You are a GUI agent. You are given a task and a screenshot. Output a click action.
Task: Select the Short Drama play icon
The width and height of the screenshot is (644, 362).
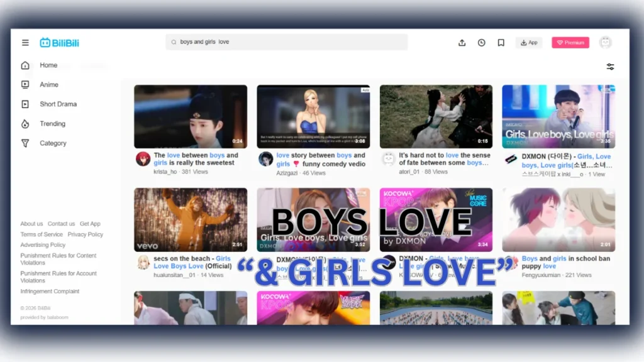coord(26,104)
